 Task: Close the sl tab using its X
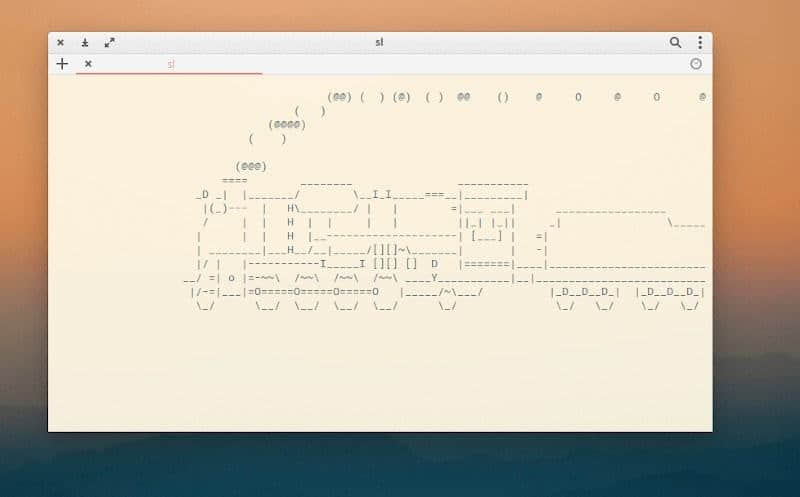88,64
